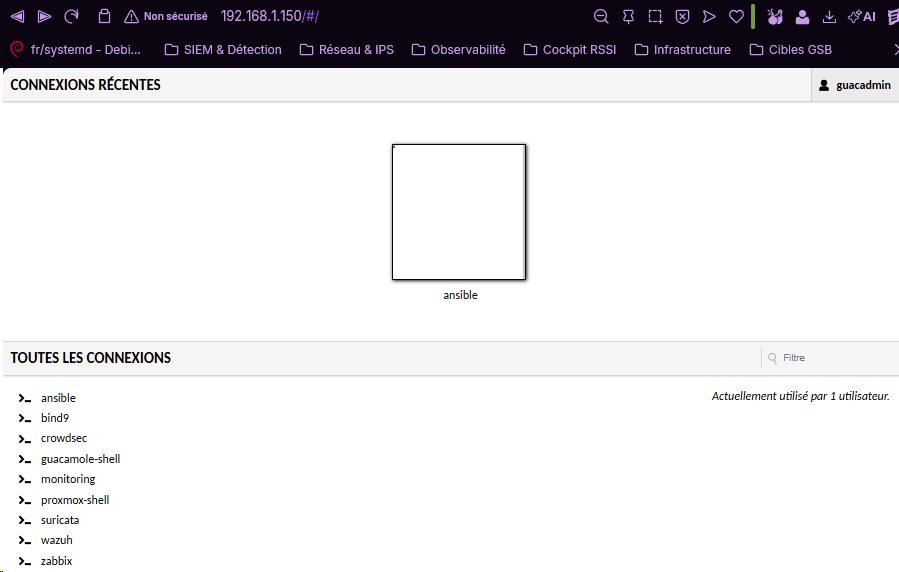Click the pin icon in toolbar

click(628, 17)
